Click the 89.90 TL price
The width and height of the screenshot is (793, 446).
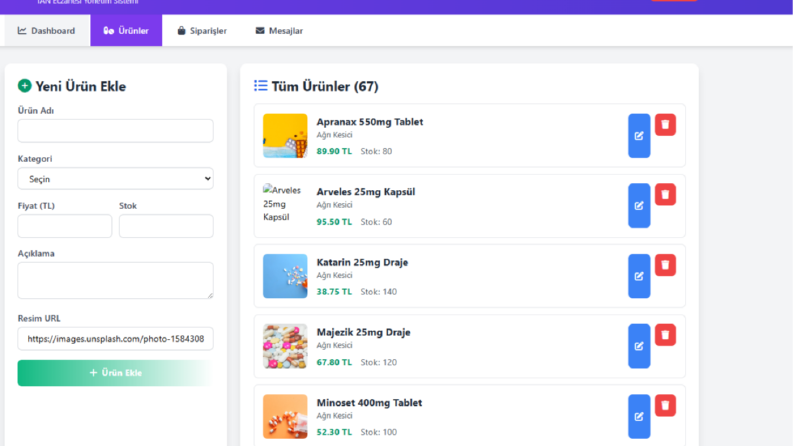click(x=334, y=151)
